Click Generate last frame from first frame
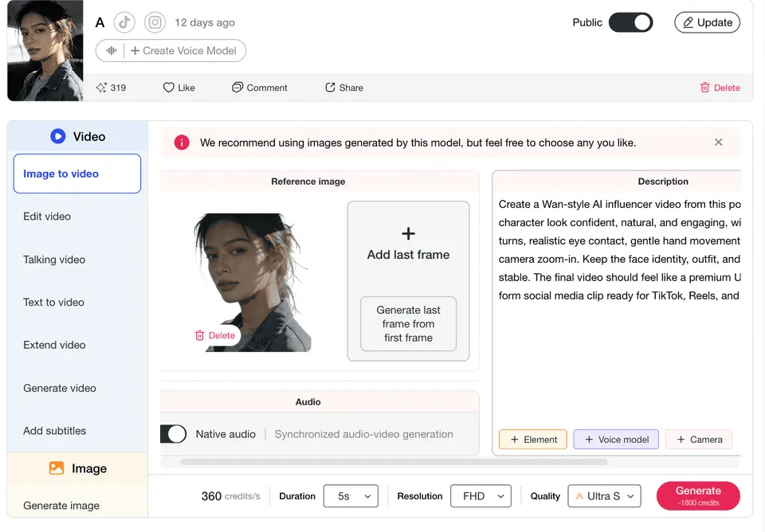This screenshot has width=765, height=532. coord(408,324)
